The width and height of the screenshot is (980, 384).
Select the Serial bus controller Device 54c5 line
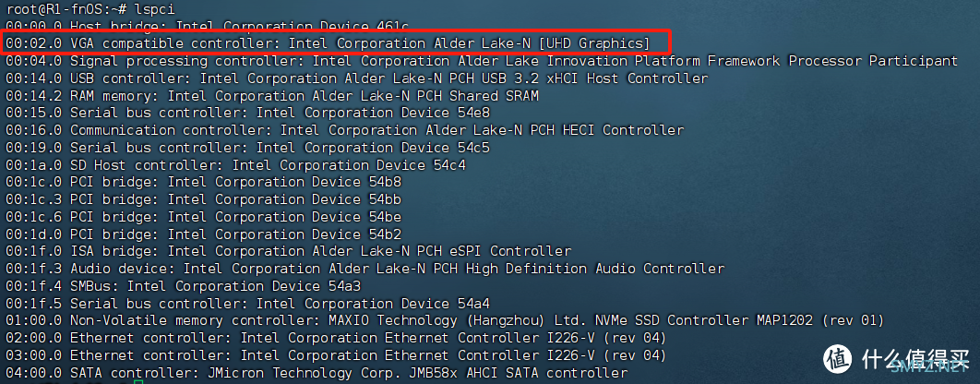click(x=247, y=148)
